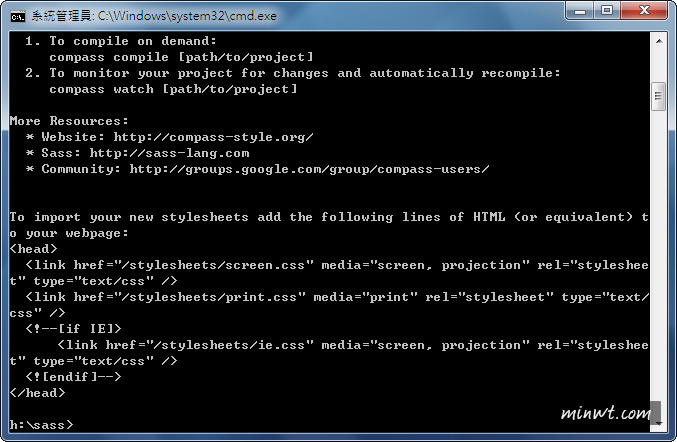Click the '2. To monitor your project' line

click(x=293, y=73)
